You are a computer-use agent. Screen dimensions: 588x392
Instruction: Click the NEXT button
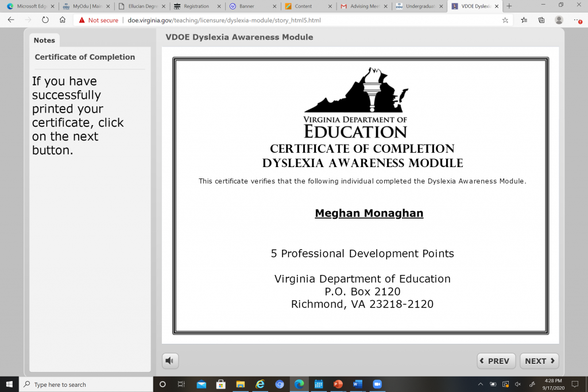tap(539, 361)
